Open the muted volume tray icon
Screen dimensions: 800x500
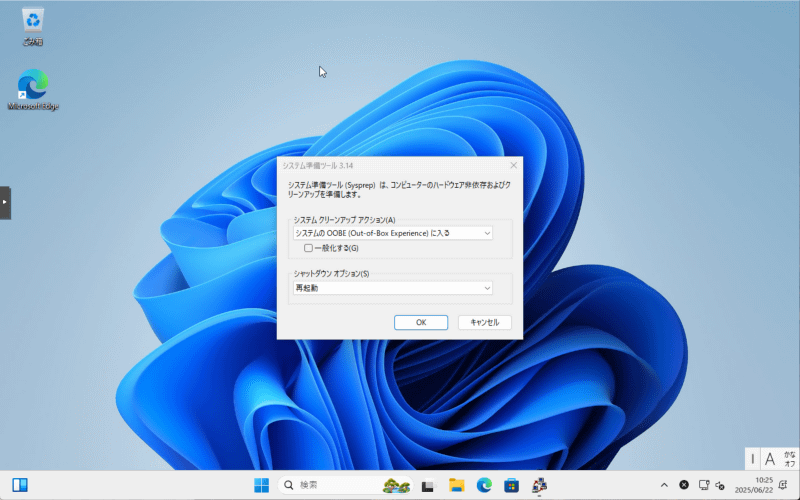(720, 485)
